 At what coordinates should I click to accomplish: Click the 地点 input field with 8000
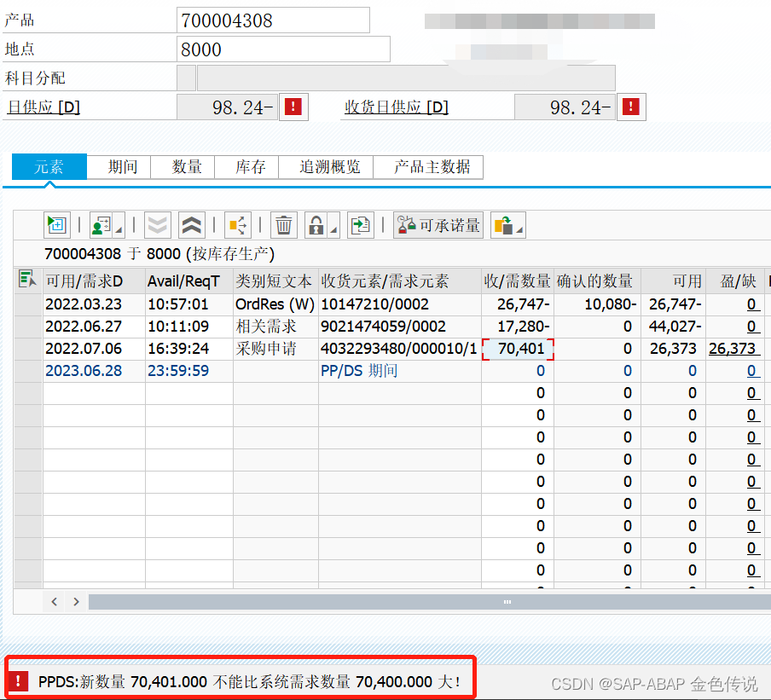coord(283,49)
